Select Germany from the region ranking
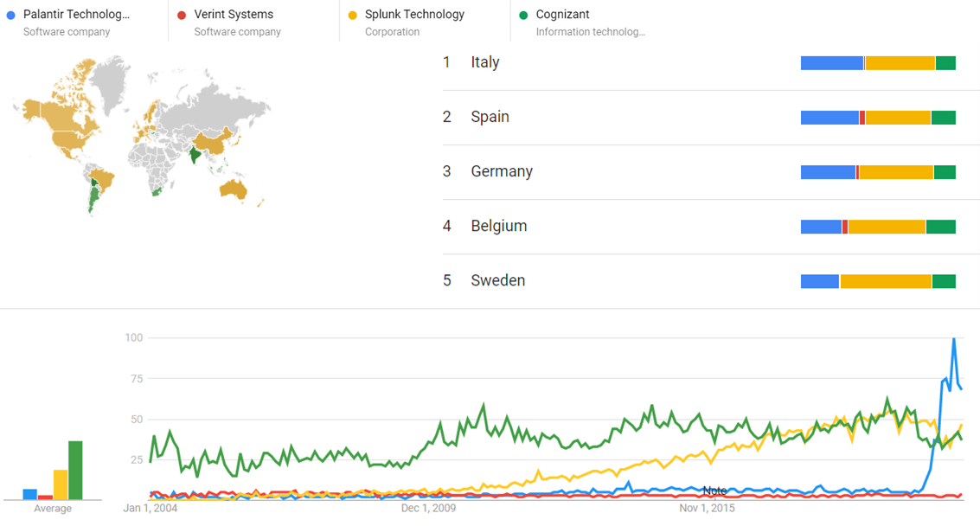This screenshot has width=980, height=526. point(502,171)
